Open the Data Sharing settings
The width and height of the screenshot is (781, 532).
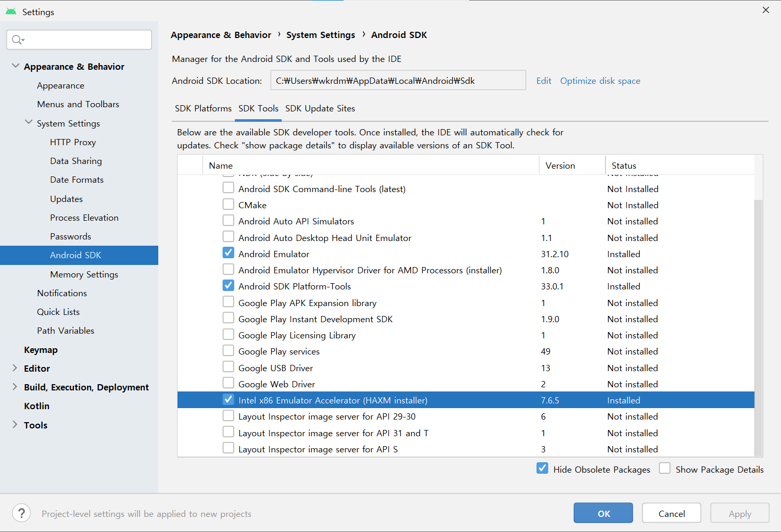pos(76,161)
